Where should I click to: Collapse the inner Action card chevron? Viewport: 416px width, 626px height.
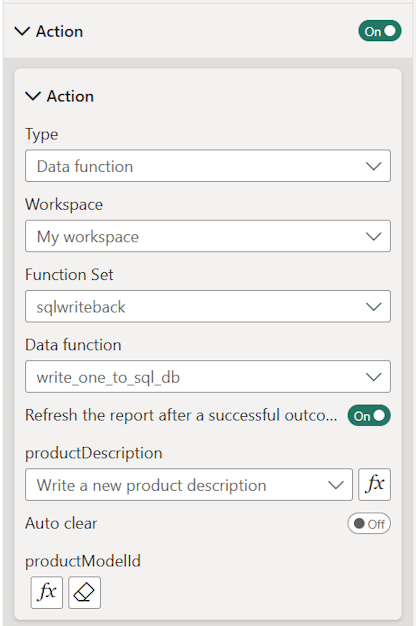(x=33, y=96)
